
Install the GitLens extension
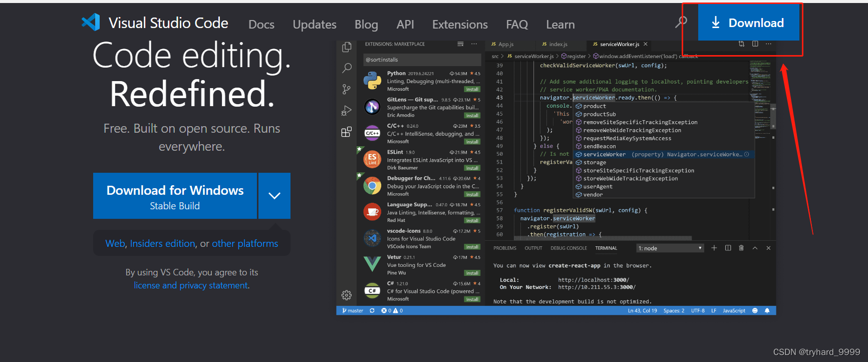pos(472,115)
